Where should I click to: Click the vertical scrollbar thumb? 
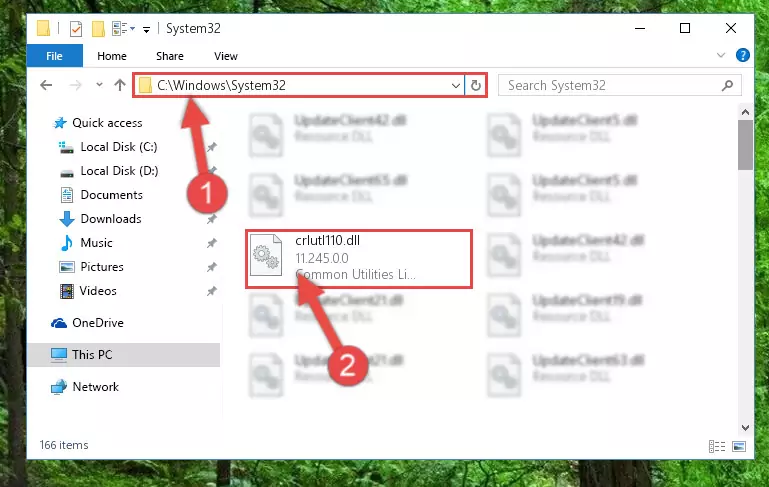(745, 145)
